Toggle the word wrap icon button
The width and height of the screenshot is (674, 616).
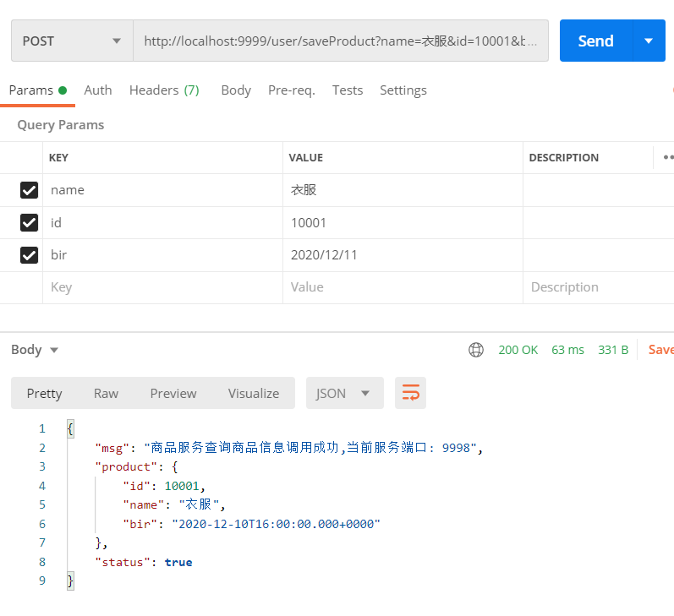pyautogui.click(x=410, y=393)
